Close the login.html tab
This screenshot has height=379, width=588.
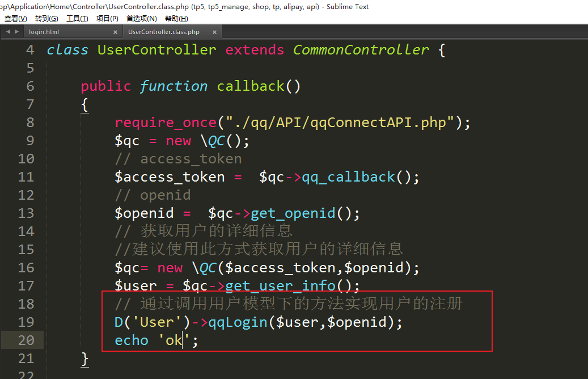[x=115, y=32]
